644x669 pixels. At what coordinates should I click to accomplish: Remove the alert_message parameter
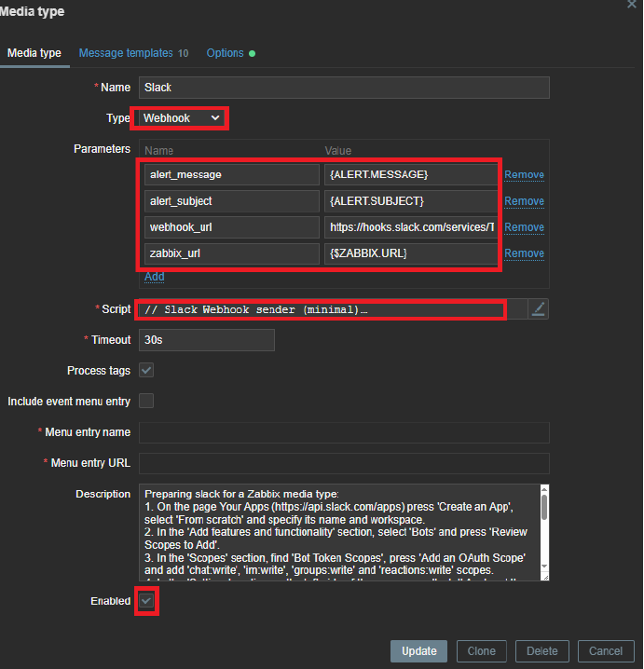[524, 174]
